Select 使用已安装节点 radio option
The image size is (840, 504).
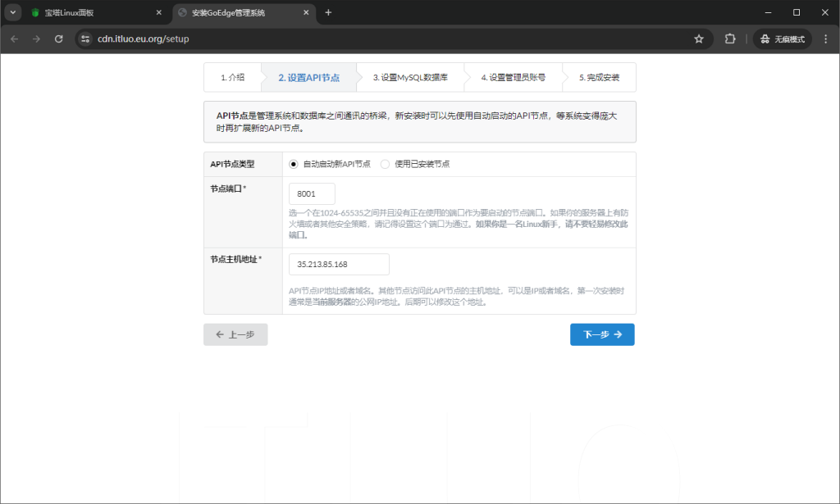pyautogui.click(x=384, y=164)
